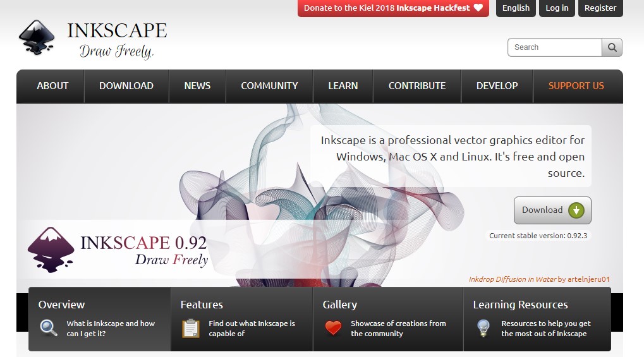Click the clipboard icon under Features
The width and height of the screenshot is (644, 357).
(x=191, y=328)
